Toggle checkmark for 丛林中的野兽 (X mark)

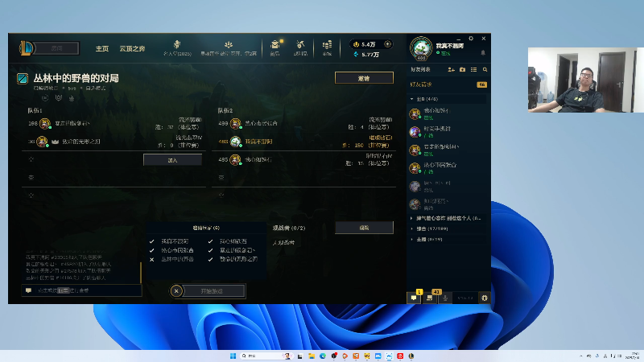tap(152, 259)
